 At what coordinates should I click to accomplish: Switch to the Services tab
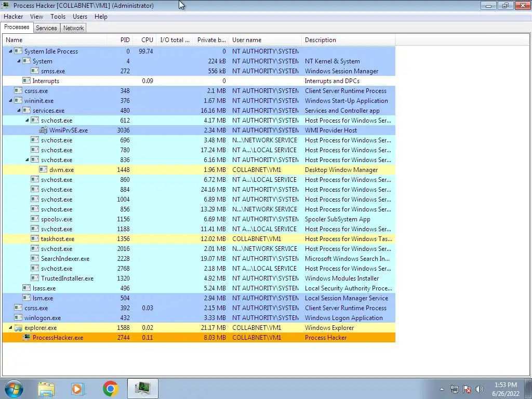click(x=46, y=28)
